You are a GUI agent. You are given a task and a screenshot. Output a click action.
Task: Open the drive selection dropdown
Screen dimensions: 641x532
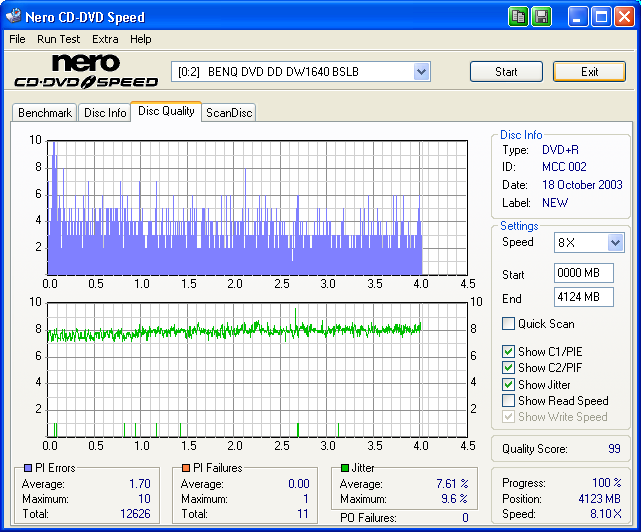point(421,71)
